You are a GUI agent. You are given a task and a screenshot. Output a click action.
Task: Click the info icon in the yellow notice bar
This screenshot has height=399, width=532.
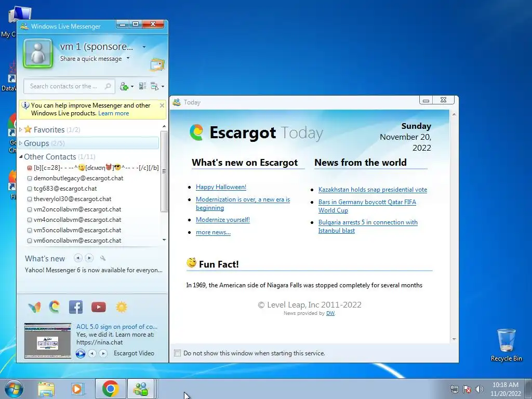click(25, 105)
